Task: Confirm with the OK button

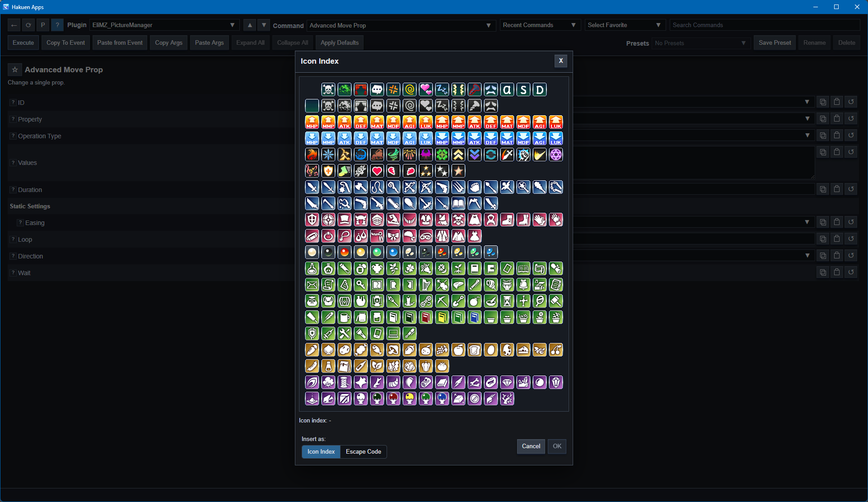Action: (557, 446)
